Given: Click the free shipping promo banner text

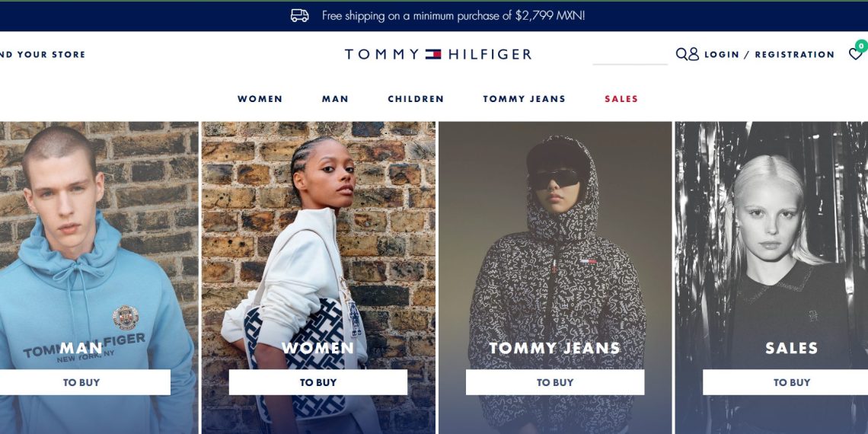Looking at the screenshot, I should coord(453,15).
